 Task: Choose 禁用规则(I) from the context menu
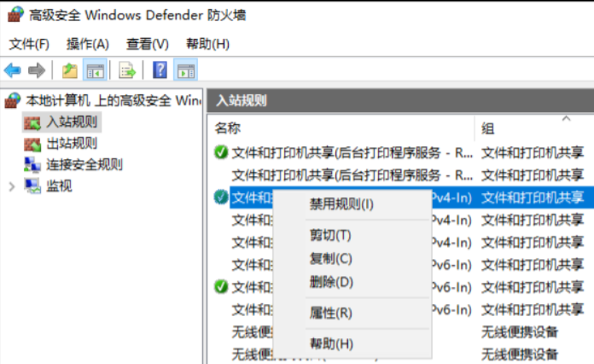(341, 204)
